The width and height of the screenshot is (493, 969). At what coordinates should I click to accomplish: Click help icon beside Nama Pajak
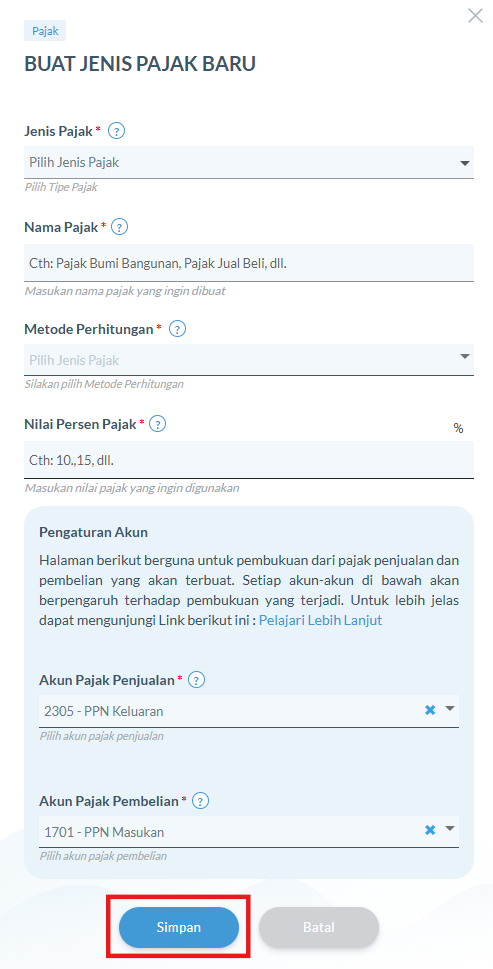click(x=119, y=227)
